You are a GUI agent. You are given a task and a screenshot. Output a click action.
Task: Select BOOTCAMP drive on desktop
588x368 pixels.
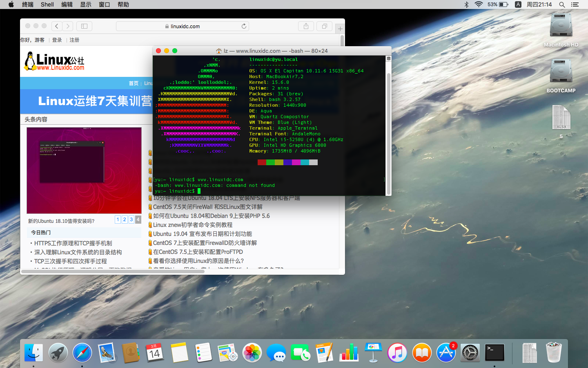tap(561, 76)
